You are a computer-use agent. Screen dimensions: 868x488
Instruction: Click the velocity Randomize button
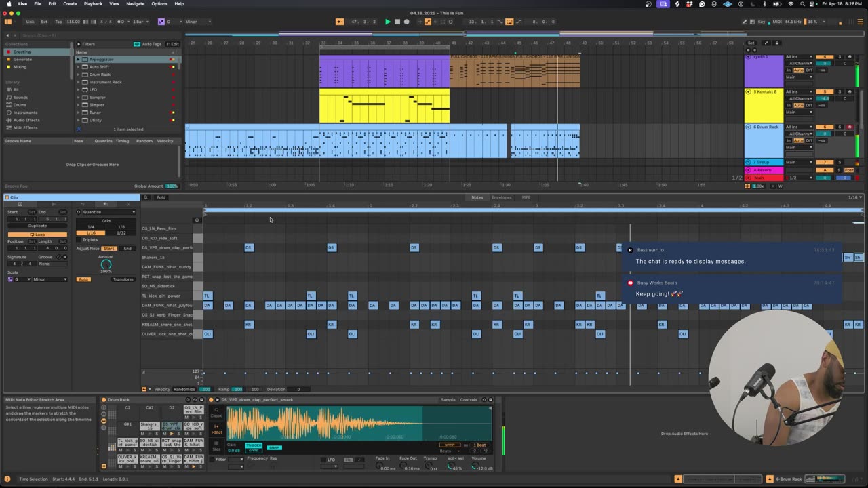[184, 389]
